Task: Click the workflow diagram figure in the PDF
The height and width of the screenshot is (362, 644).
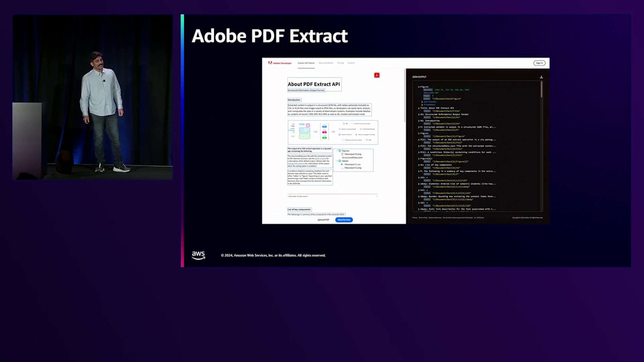Action: click(333, 132)
